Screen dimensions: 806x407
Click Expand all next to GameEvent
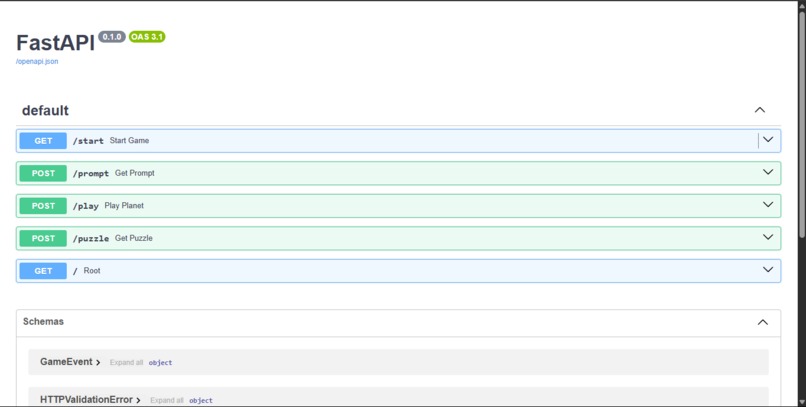coord(126,363)
